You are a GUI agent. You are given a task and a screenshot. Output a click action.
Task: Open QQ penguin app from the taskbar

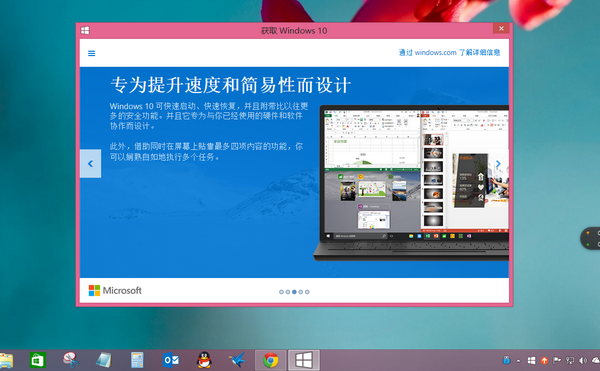coord(204,360)
